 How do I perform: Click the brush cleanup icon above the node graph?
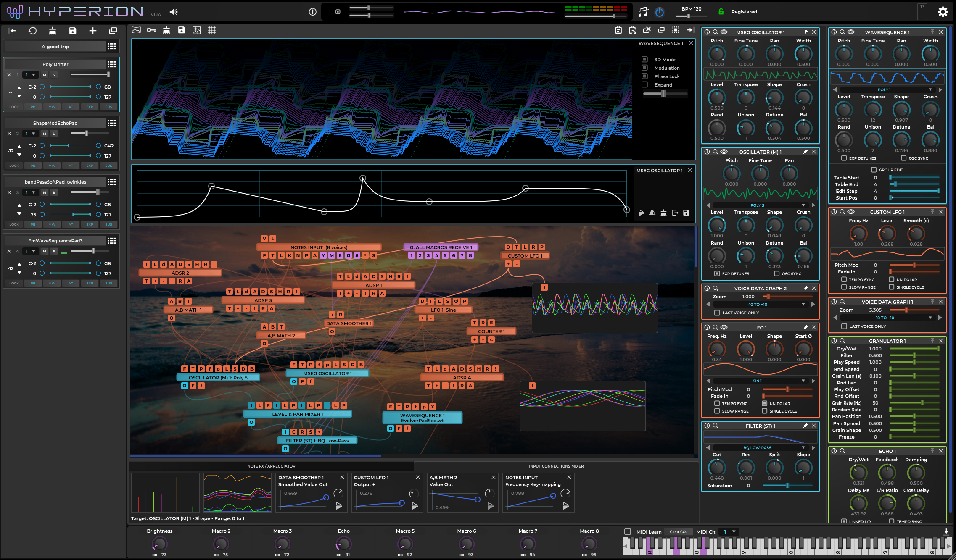(166, 30)
